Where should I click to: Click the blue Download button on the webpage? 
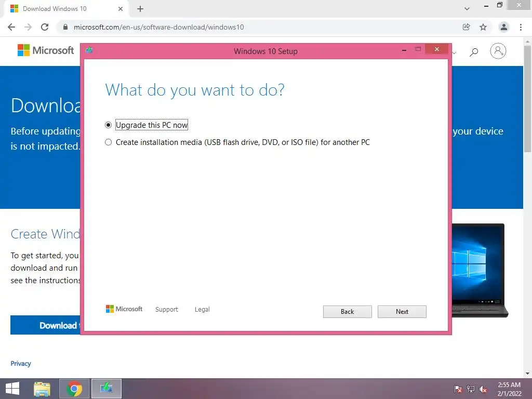[x=45, y=325]
